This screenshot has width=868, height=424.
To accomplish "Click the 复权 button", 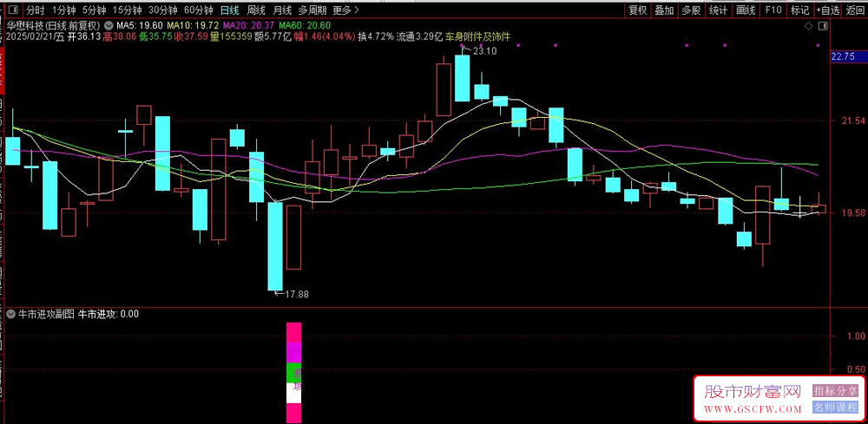I will [x=638, y=10].
